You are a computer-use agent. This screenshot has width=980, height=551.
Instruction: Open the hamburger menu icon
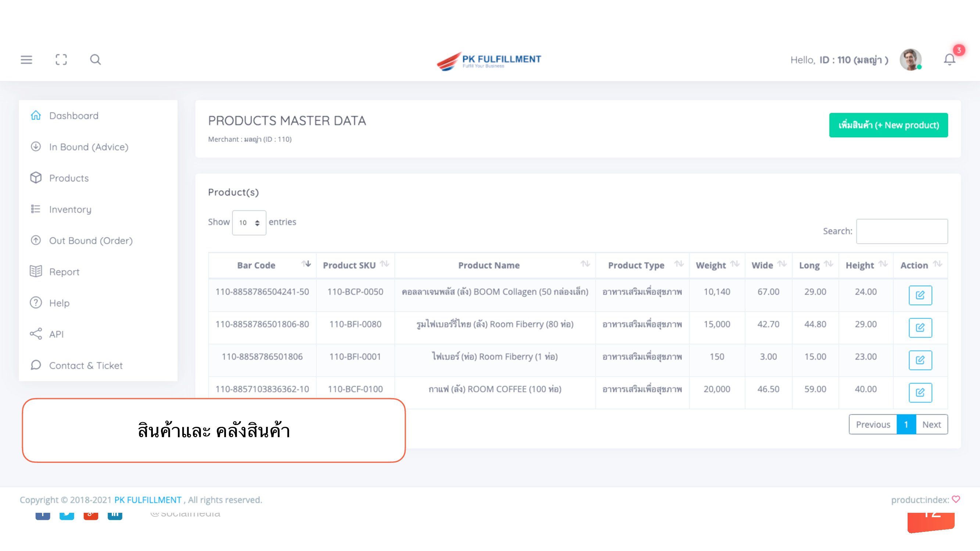[x=26, y=60]
